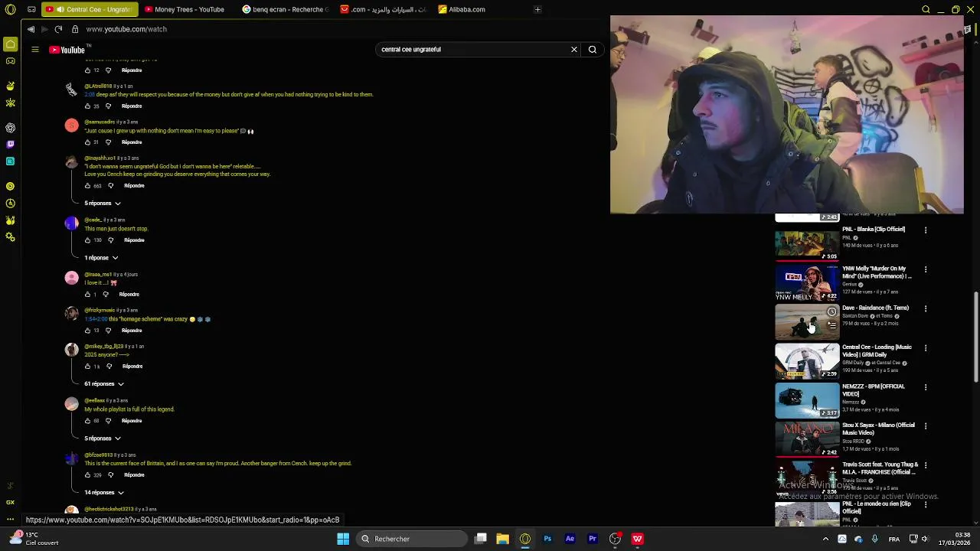Open the Opera GX main menu icon

pyautogui.click(x=11, y=9)
